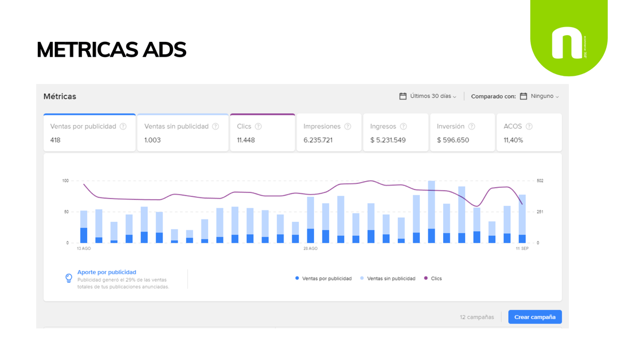Open the Clics help question mark
Image resolution: width=644 pixels, height=362 pixels.
coord(259,126)
